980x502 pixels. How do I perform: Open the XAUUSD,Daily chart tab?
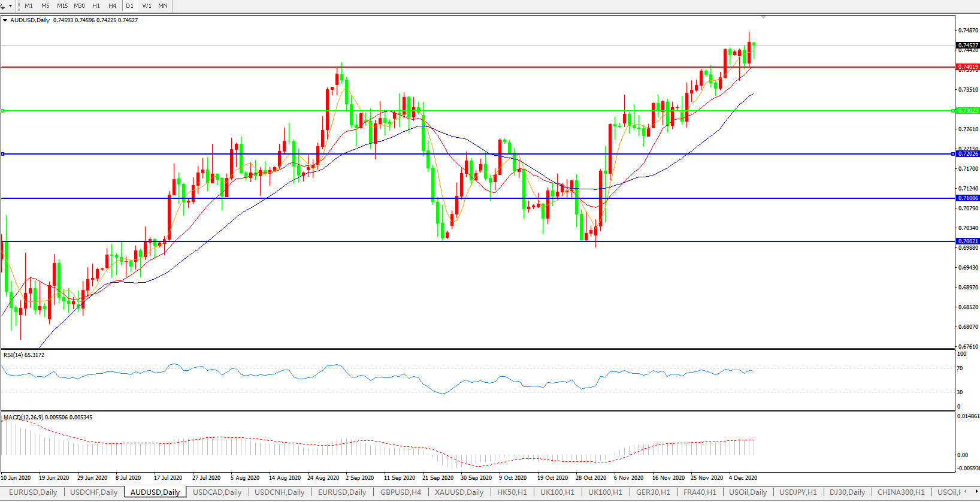[x=459, y=492]
